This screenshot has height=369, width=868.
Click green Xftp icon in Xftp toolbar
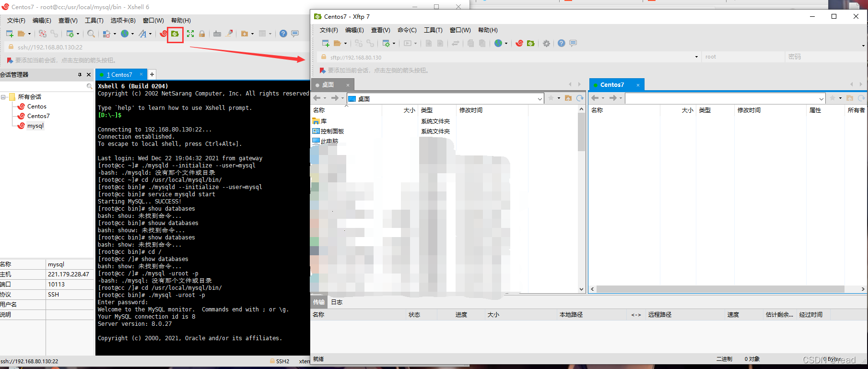pyautogui.click(x=531, y=43)
